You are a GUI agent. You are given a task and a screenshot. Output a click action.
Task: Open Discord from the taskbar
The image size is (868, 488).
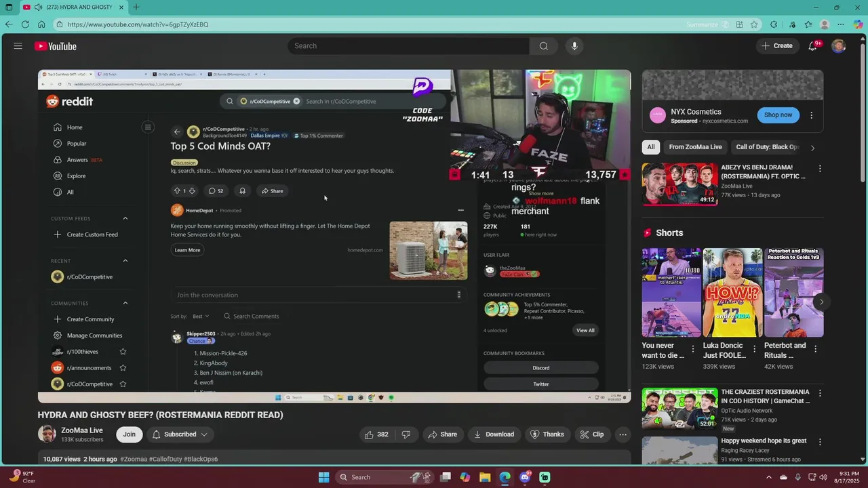(524, 477)
